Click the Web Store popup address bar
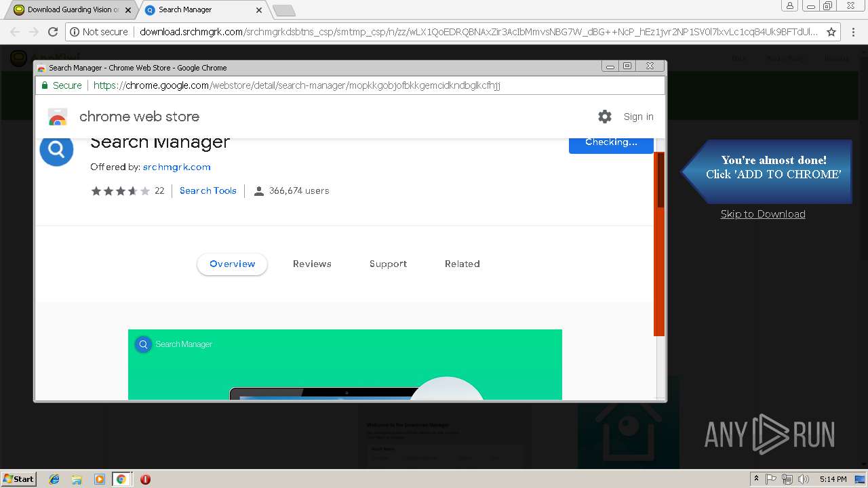The image size is (868, 488). tap(350, 85)
